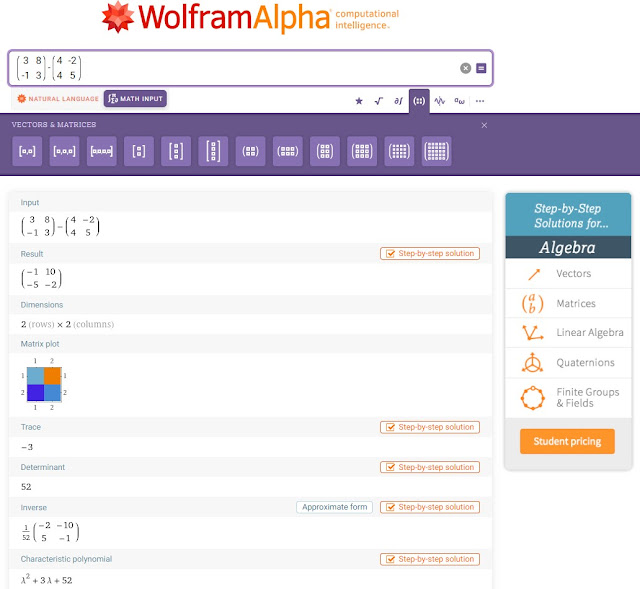This screenshot has width=640, height=589.
Task: Insert a 4x4 matrix template
Action: pyautogui.click(x=399, y=151)
